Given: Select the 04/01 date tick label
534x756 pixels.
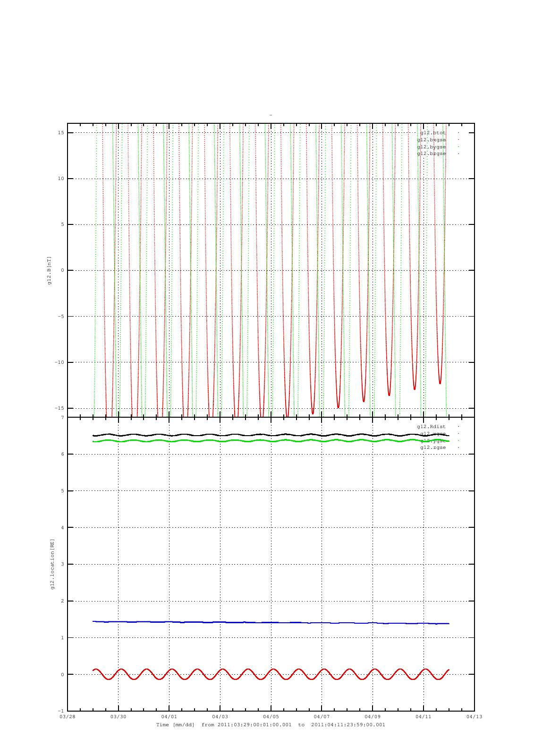Looking at the screenshot, I should [169, 717].
